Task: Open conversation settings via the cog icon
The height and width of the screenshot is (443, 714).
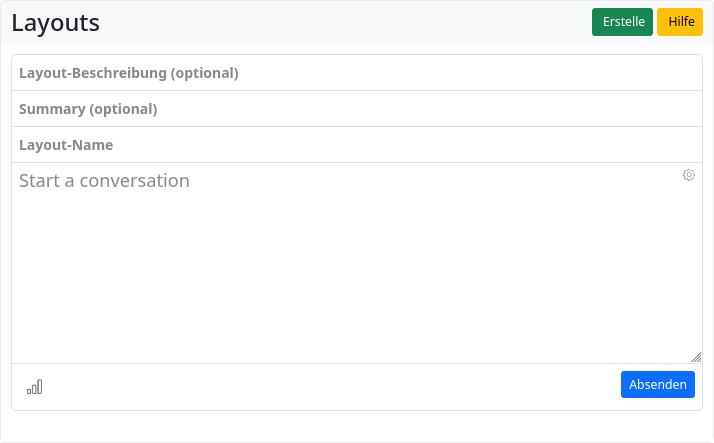Action: point(689,175)
